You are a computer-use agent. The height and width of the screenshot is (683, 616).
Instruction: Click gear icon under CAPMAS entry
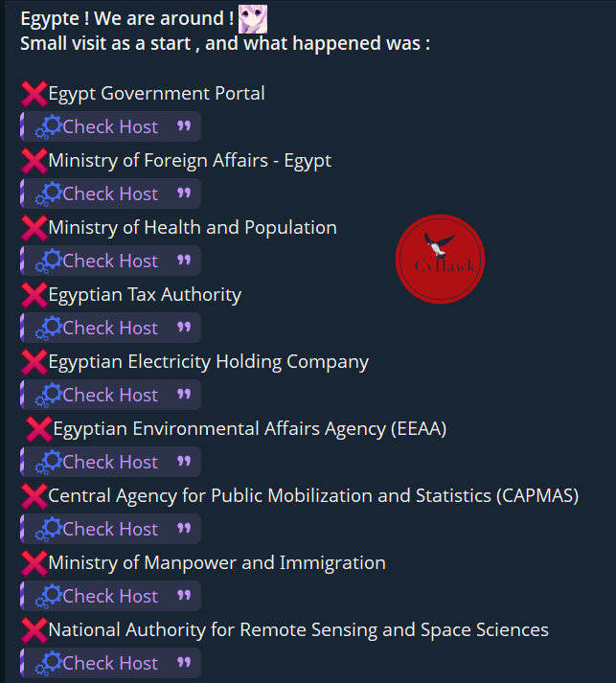point(49,529)
